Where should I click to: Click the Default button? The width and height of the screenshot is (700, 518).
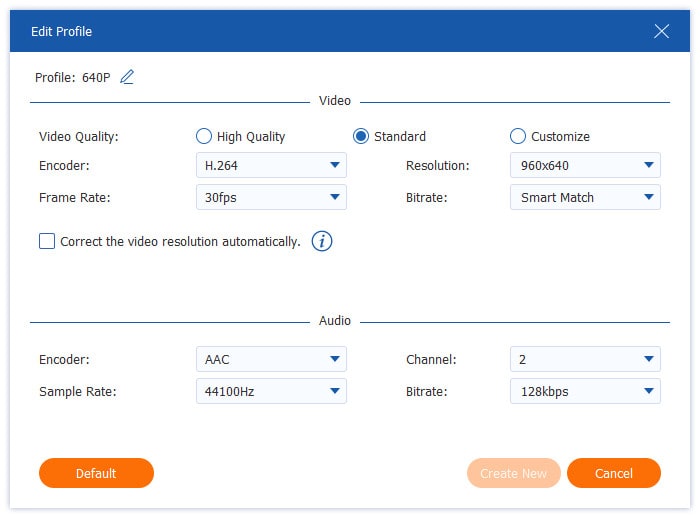[x=96, y=473]
